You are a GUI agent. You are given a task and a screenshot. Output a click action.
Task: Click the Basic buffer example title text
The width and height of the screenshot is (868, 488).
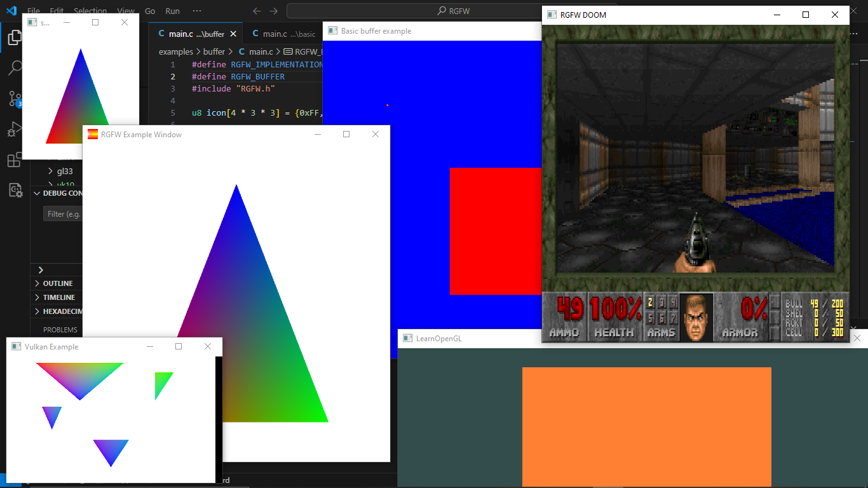click(x=376, y=30)
